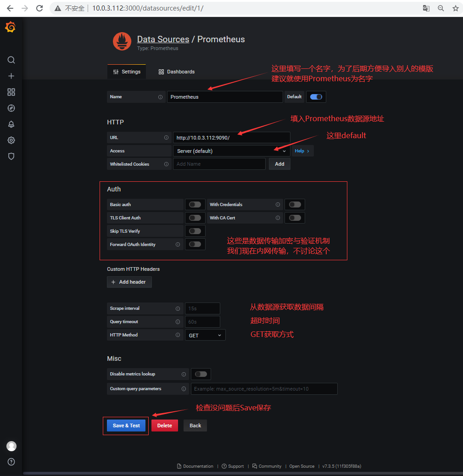Expand the Help panel next to Access
Image resolution: width=463 pixels, height=476 pixels.
[302, 151]
